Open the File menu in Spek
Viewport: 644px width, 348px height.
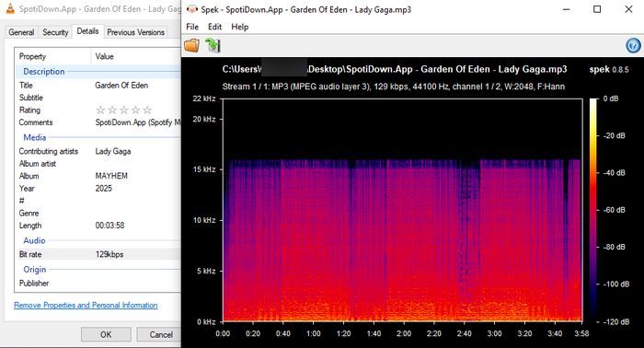(192, 27)
